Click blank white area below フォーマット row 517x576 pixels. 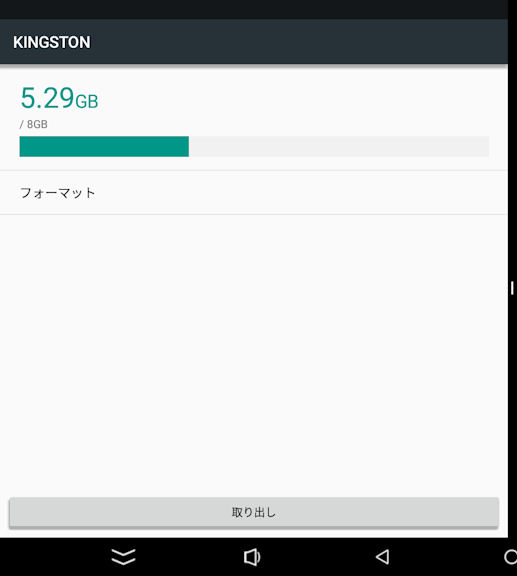(x=254, y=353)
